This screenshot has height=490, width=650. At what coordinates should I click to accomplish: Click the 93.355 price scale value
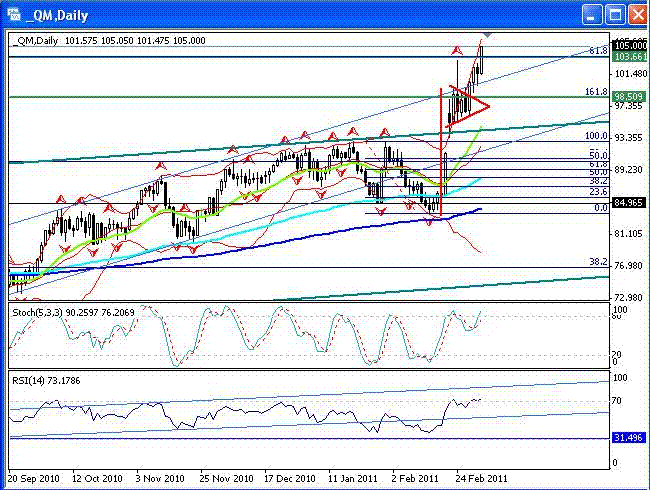(x=628, y=138)
